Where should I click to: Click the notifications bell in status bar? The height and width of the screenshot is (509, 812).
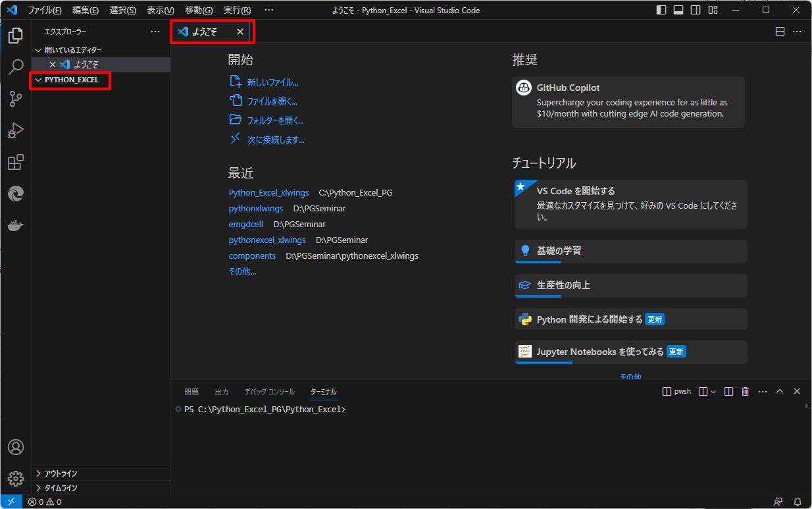pos(798,502)
